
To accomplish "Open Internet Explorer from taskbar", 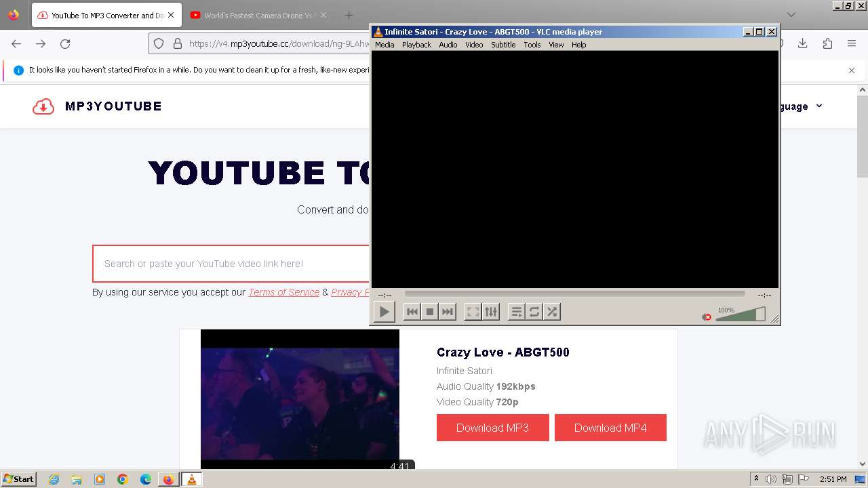I will tap(54, 479).
